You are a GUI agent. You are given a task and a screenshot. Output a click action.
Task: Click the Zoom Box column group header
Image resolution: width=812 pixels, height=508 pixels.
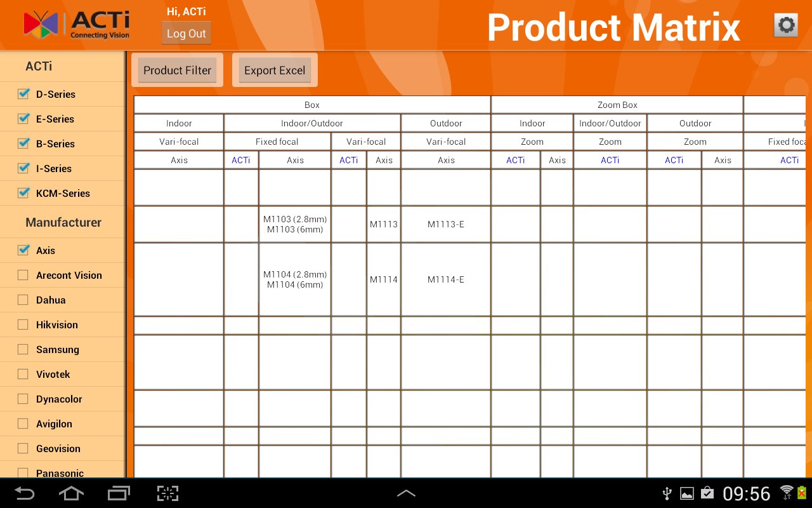[617, 105]
